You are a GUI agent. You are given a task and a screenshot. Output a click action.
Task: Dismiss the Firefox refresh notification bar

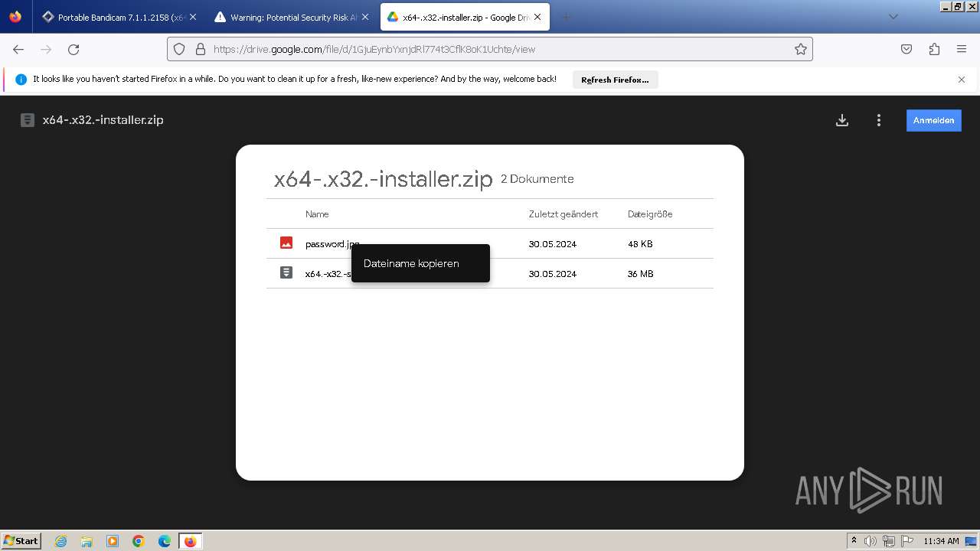[962, 80]
